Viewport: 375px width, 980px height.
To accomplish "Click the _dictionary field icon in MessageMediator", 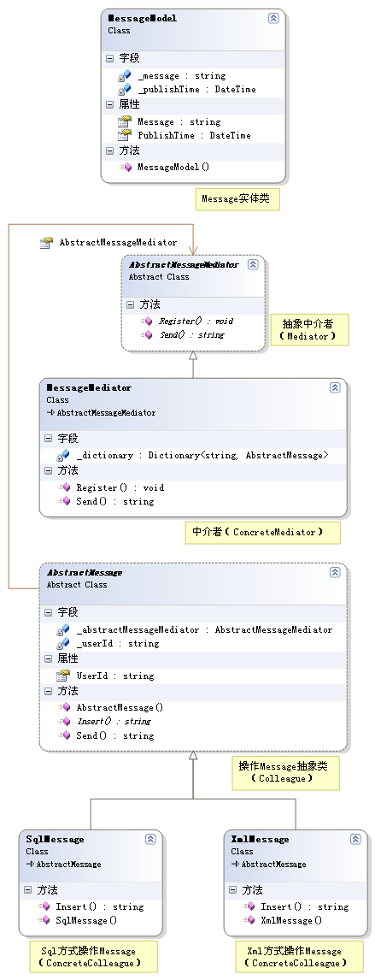I will click(63, 456).
